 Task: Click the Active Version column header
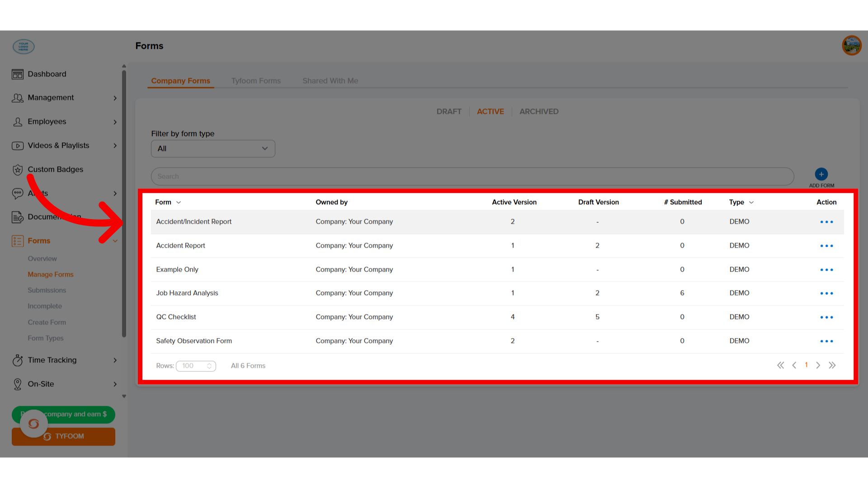[x=514, y=202]
